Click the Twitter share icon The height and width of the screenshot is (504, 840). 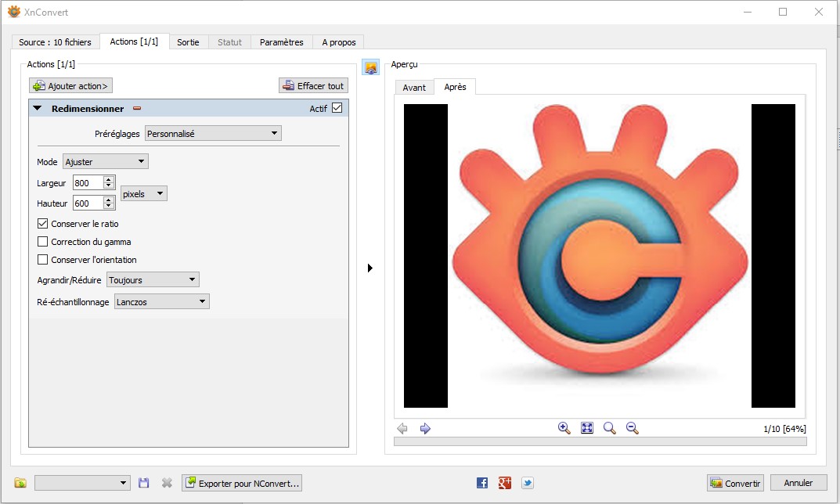528,483
